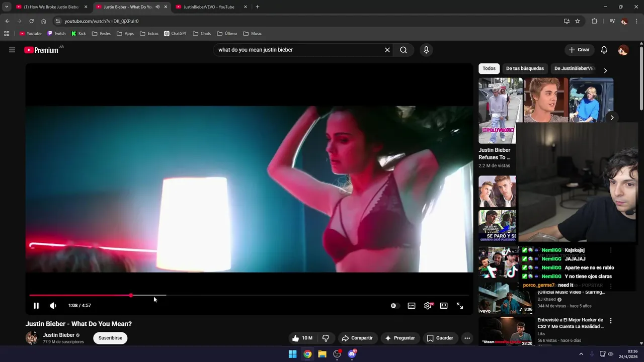Open the Kick bookmark
The height and width of the screenshot is (362, 644).
point(78,34)
